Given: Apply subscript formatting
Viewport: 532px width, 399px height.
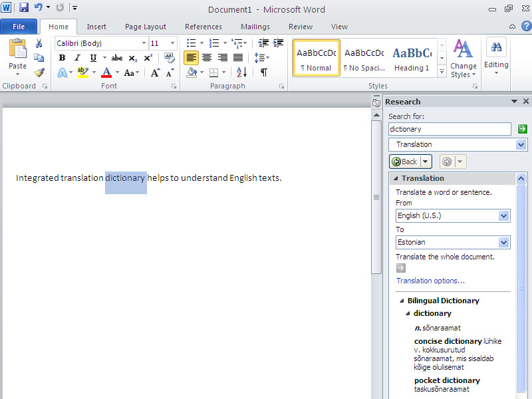Looking at the screenshot, I should 132,58.
